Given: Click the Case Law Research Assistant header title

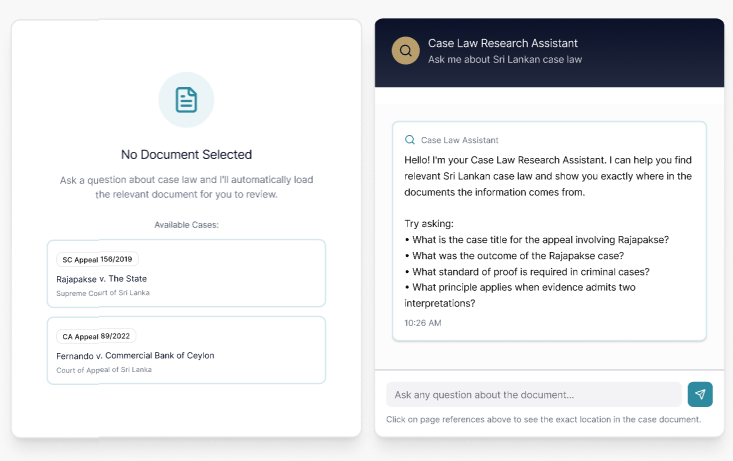Looking at the screenshot, I should (x=502, y=43).
